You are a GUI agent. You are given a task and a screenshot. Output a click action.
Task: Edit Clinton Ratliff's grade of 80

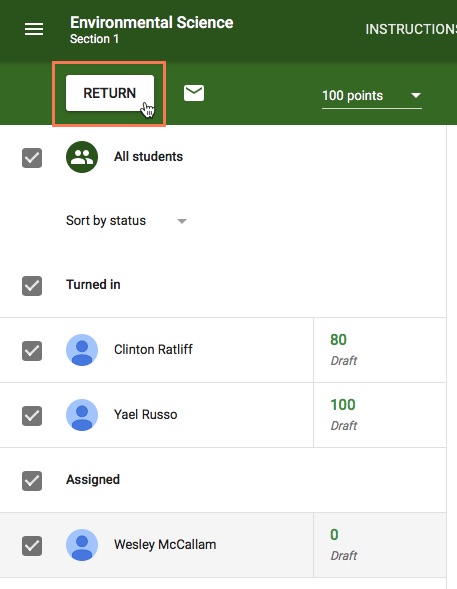pos(338,340)
